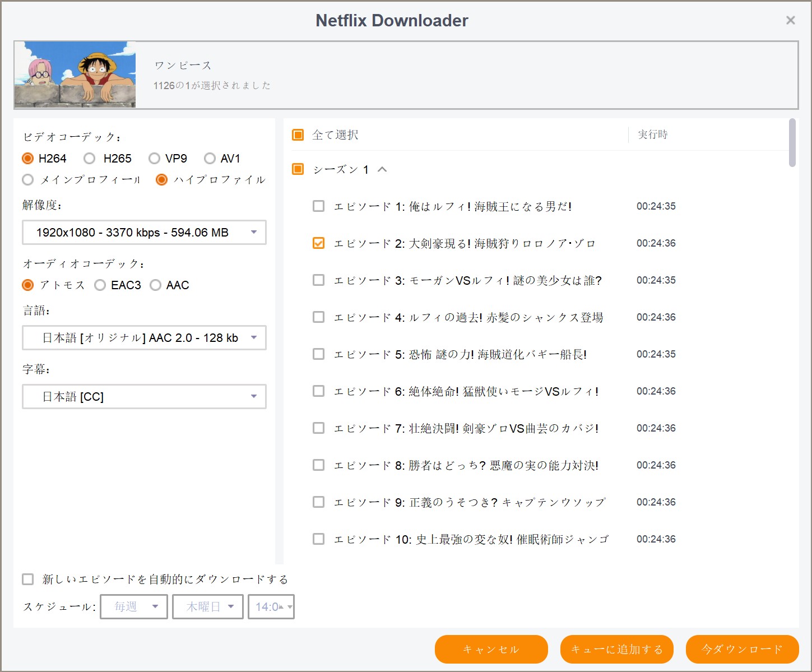The width and height of the screenshot is (812, 672).
Task: Click episode title 正義のうそつき? キャプテンウソップ
Action: pos(508,502)
